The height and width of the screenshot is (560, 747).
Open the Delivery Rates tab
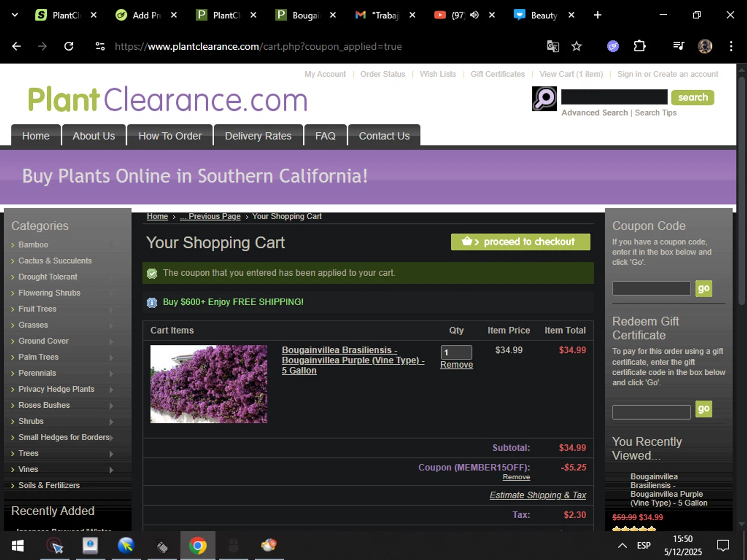[x=258, y=136]
